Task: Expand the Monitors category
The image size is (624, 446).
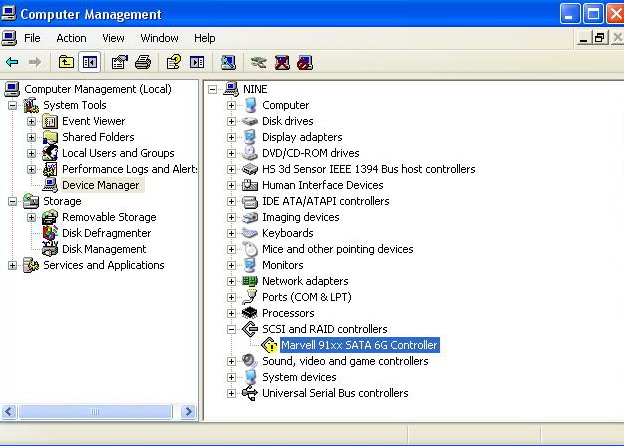Action: [231, 265]
